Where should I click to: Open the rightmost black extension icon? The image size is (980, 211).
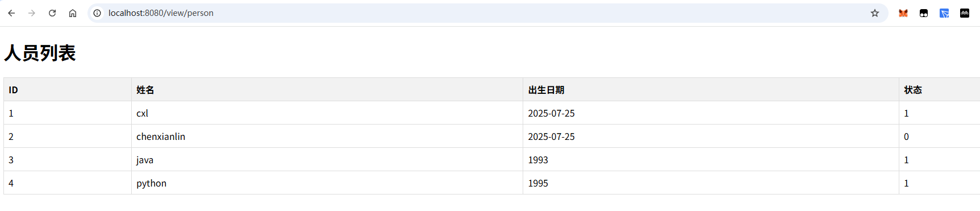tap(965, 13)
